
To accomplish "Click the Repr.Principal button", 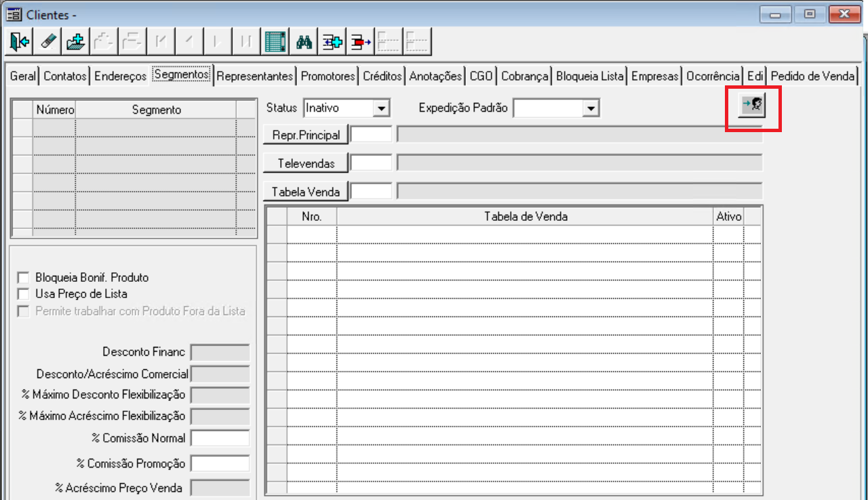I will click(x=306, y=135).
